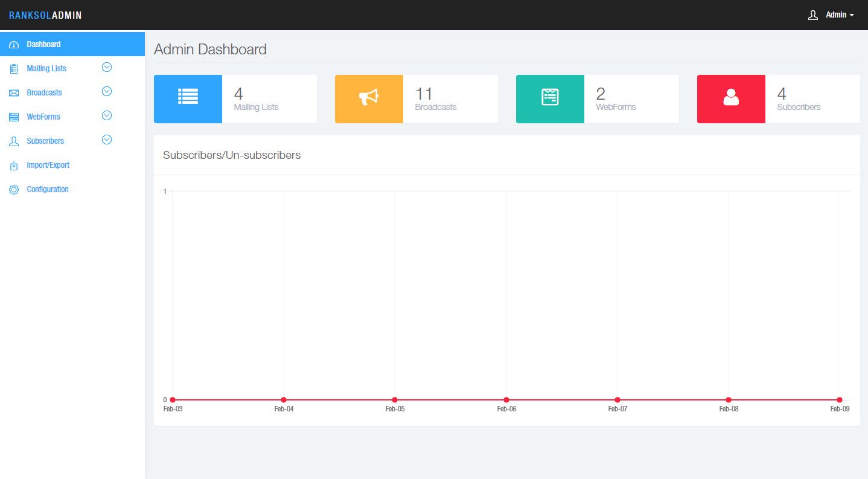Open the Admin account dropdown

pos(840,15)
